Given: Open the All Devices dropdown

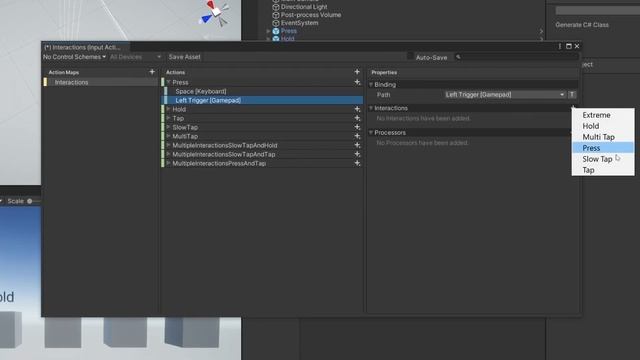Looking at the screenshot, I should tap(135, 57).
